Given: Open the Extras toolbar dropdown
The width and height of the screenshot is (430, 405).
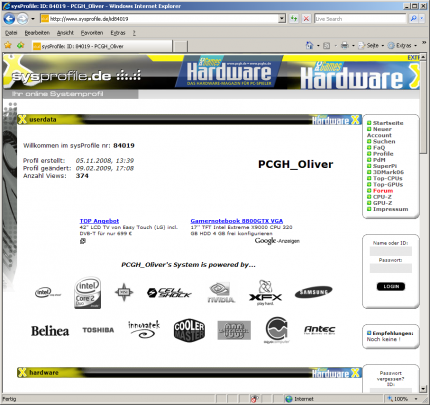Looking at the screenshot, I should coord(402,45).
